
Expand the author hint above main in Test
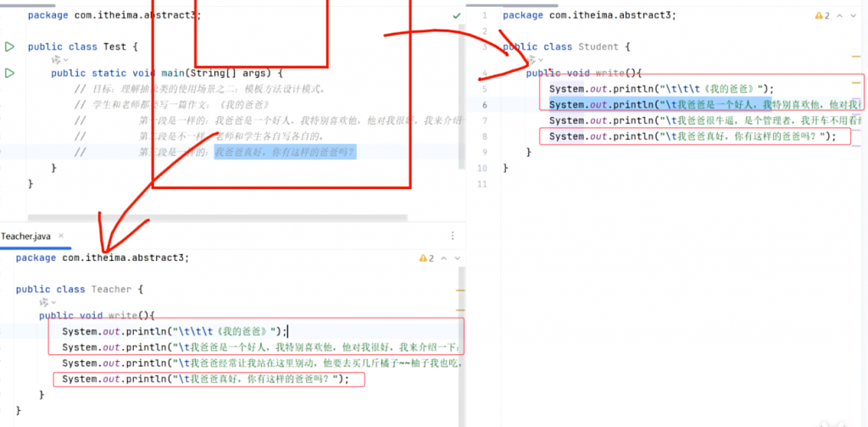point(60,60)
